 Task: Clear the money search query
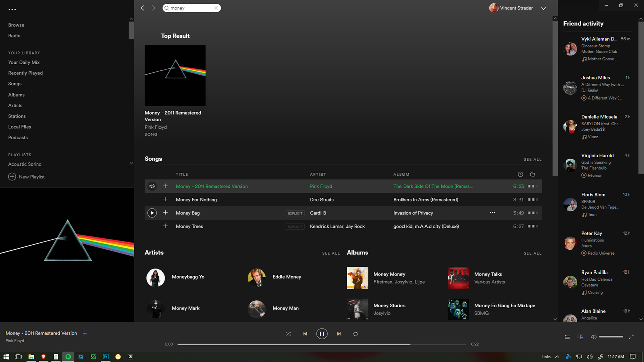(216, 8)
